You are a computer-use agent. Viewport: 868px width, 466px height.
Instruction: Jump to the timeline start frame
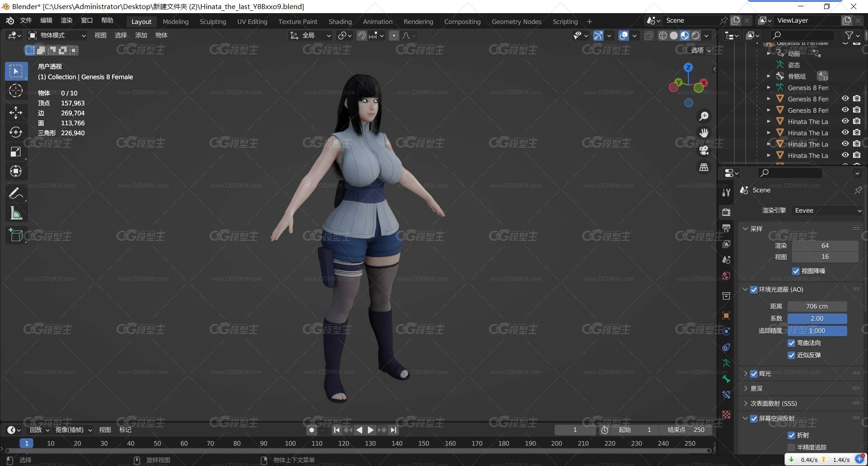click(336, 430)
